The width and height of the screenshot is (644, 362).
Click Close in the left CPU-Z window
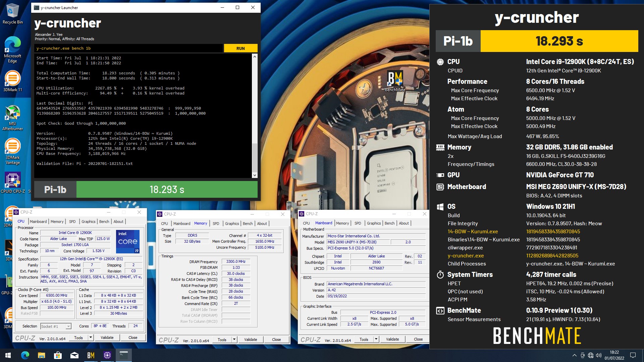(x=133, y=338)
